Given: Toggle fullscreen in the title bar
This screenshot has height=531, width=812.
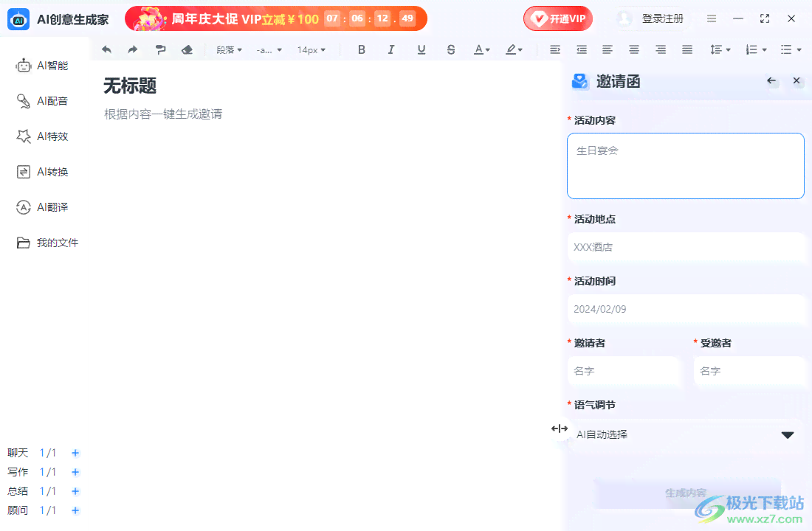Looking at the screenshot, I should [x=764, y=18].
